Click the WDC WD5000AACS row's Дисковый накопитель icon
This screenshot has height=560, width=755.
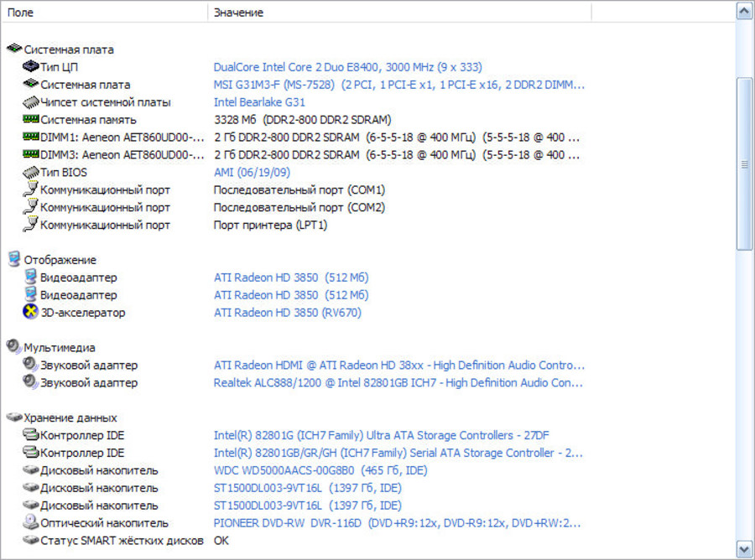click(x=31, y=470)
